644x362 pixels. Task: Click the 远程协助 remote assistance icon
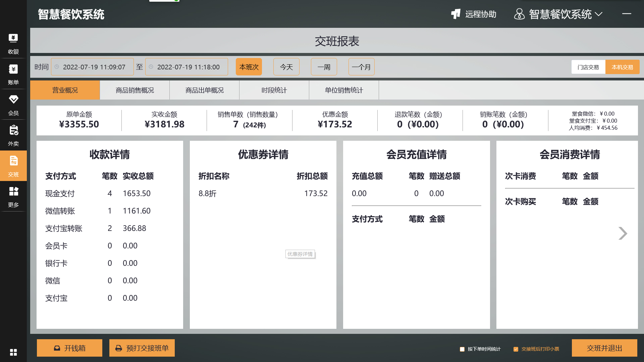click(x=456, y=14)
